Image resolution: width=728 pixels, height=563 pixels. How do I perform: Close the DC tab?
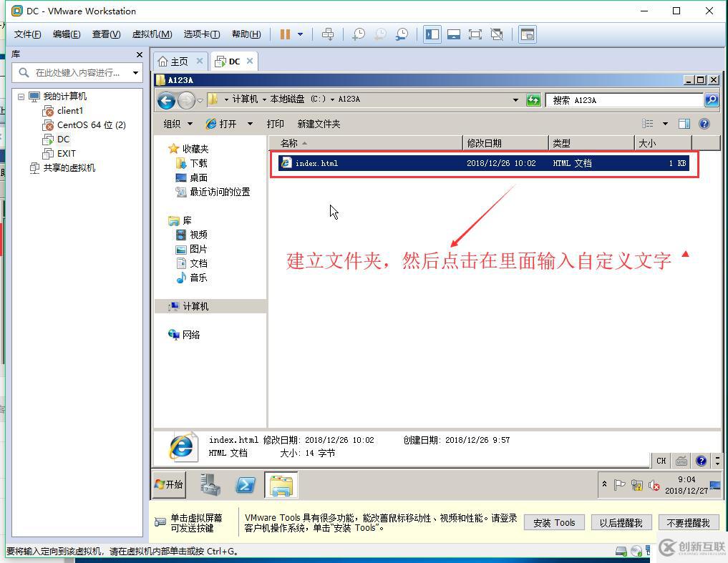click(x=250, y=61)
